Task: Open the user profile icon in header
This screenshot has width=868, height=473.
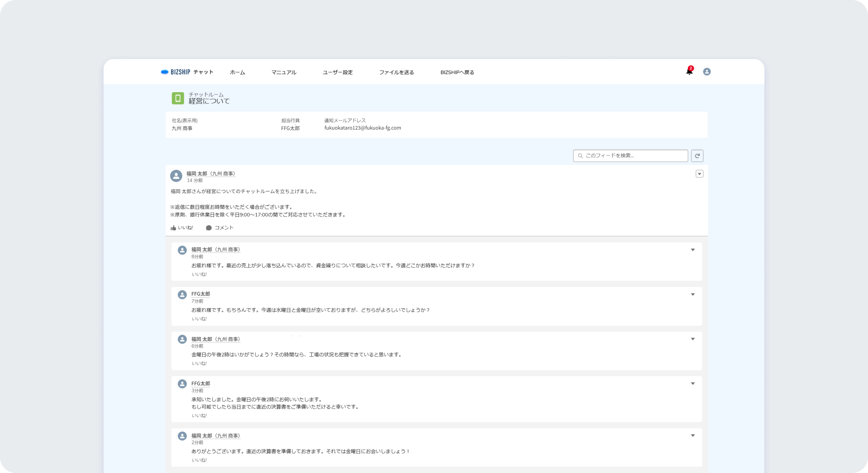Action: pos(706,72)
